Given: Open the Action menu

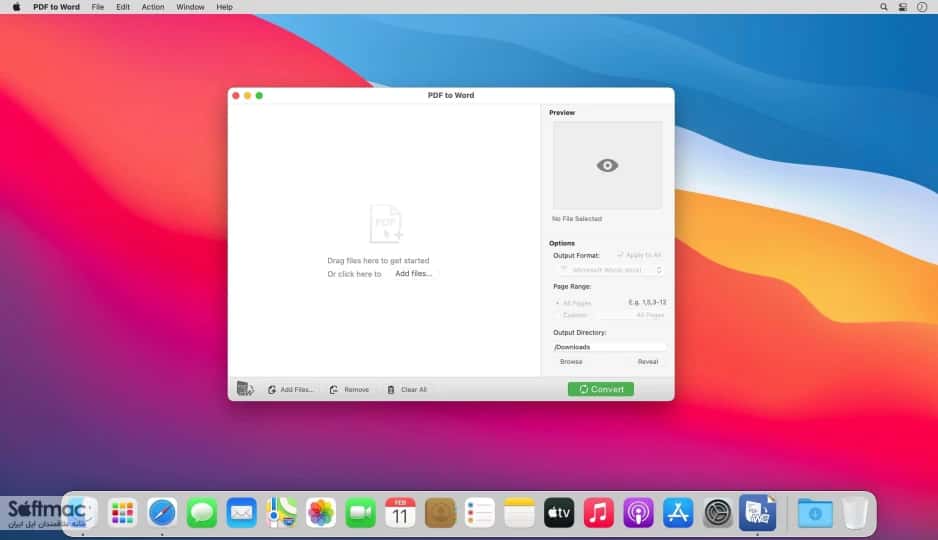Looking at the screenshot, I should [153, 7].
